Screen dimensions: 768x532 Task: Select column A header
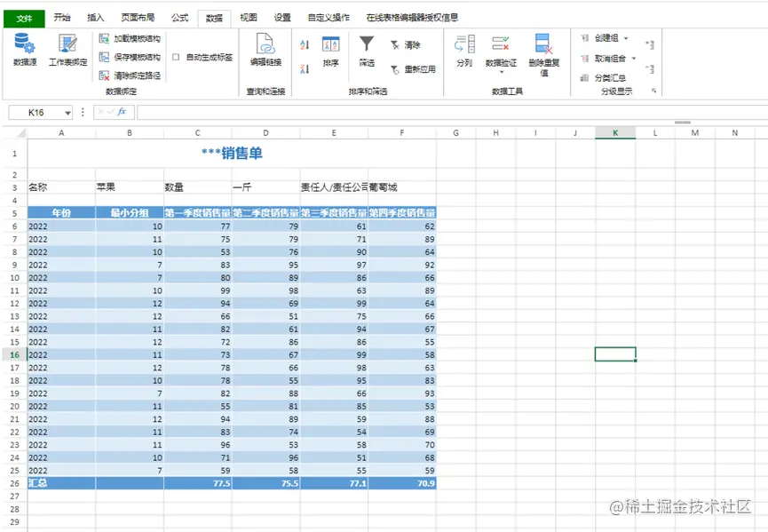tap(61, 132)
